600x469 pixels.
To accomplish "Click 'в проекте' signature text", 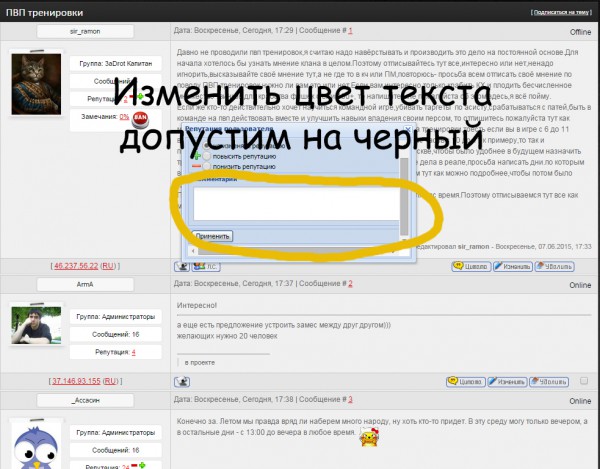I will click(x=200, y=363).
